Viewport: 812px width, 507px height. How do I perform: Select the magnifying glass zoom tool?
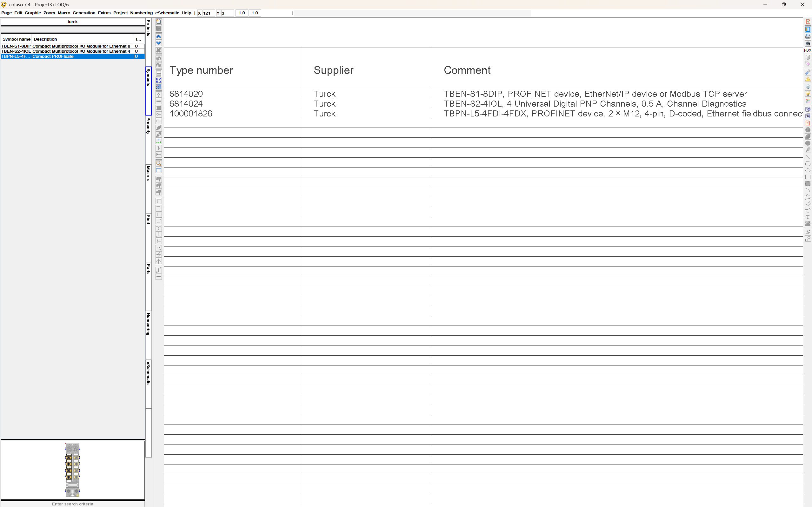159,163
